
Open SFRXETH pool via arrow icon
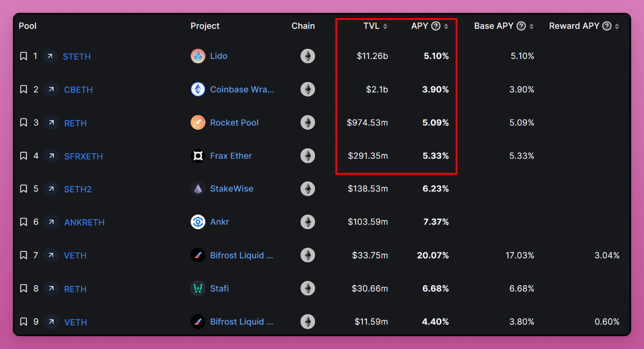click(51, 156)
